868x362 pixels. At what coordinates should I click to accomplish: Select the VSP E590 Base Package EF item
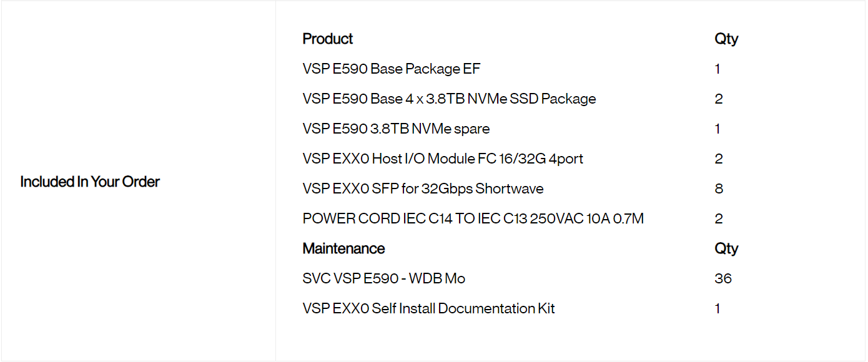392,69
